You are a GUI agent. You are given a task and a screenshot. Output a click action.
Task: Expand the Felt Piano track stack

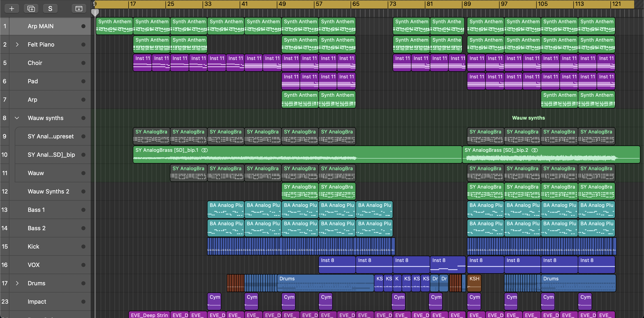(x=17, y=45)
